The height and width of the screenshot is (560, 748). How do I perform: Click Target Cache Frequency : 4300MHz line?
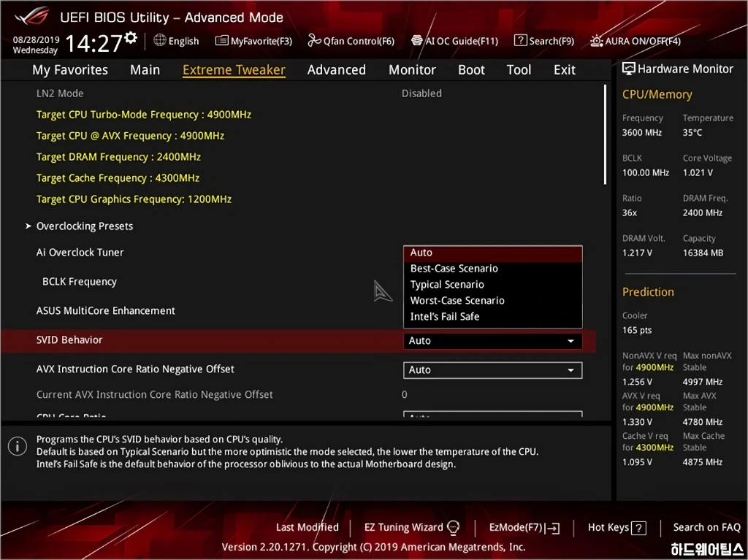[118, 178]
